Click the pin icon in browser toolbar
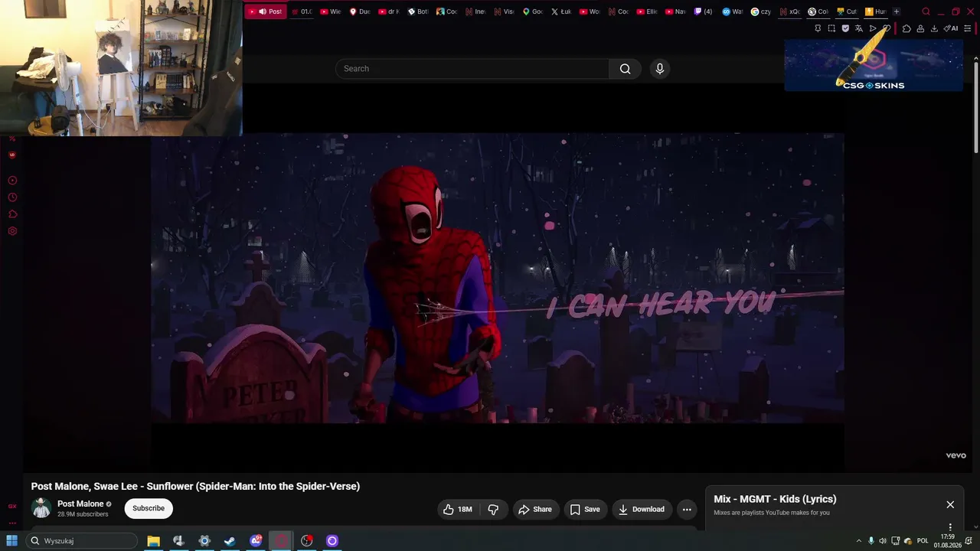 (x=818, y=29)
